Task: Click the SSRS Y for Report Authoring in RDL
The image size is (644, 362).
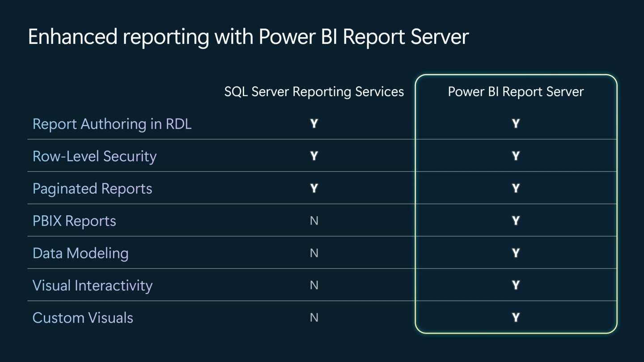Action: (314, 124)
